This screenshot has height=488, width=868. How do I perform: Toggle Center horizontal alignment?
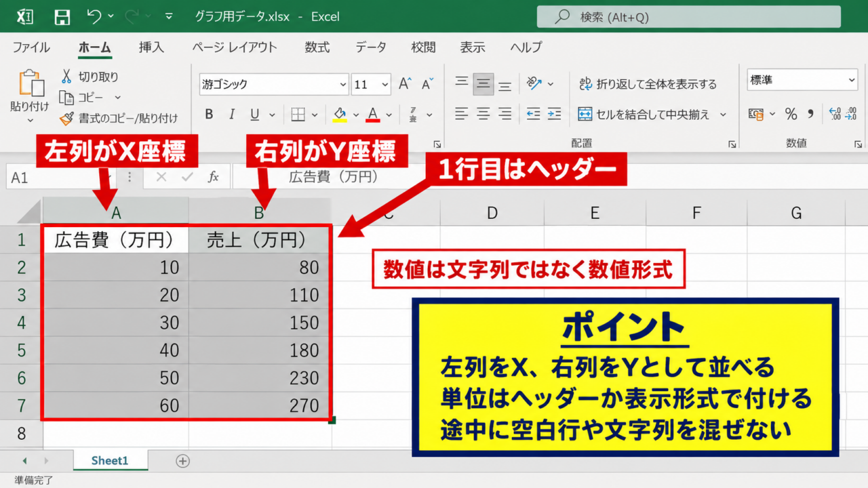tap(484, 114)
